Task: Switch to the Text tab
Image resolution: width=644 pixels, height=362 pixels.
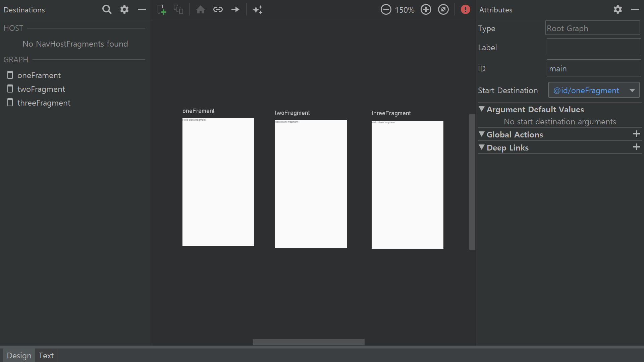Action: [46, 356]
